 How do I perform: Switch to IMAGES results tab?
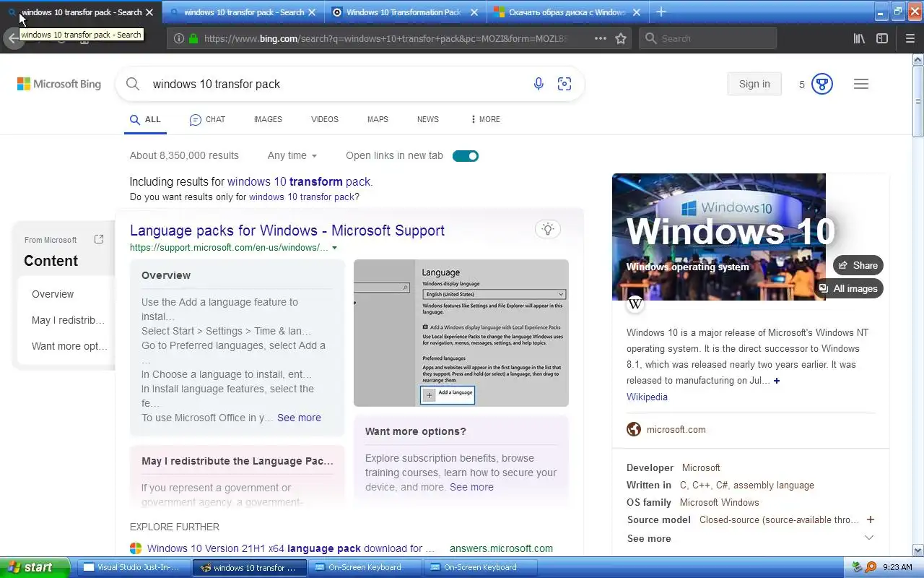(268, 119)
